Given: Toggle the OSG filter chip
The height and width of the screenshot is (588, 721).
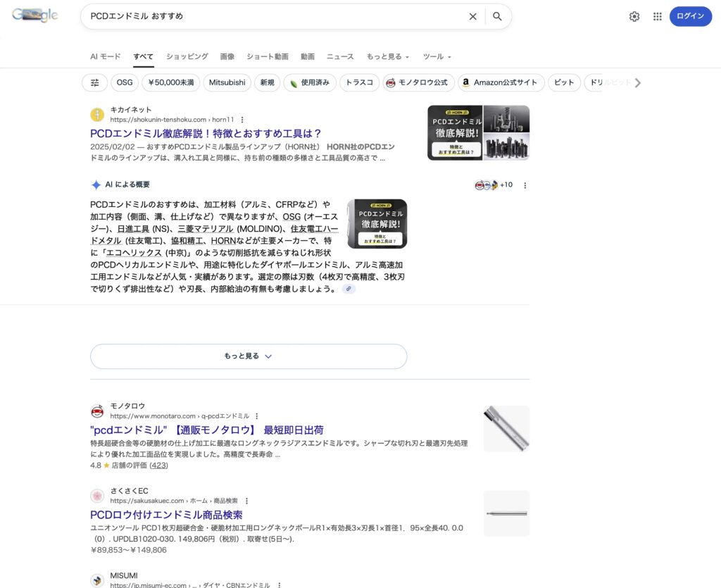Looking at the screenshot, I should point(125,82).
